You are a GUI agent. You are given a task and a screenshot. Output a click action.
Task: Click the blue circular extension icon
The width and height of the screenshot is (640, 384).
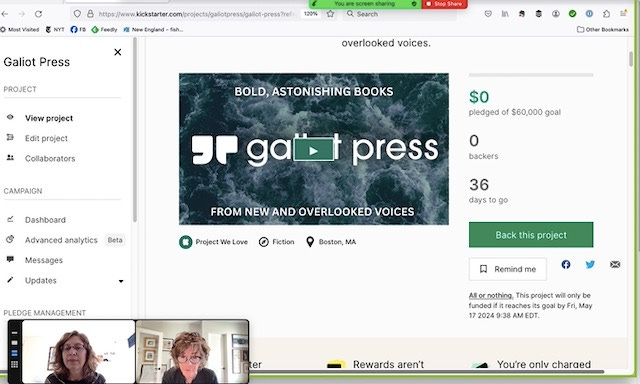point(589,14)
